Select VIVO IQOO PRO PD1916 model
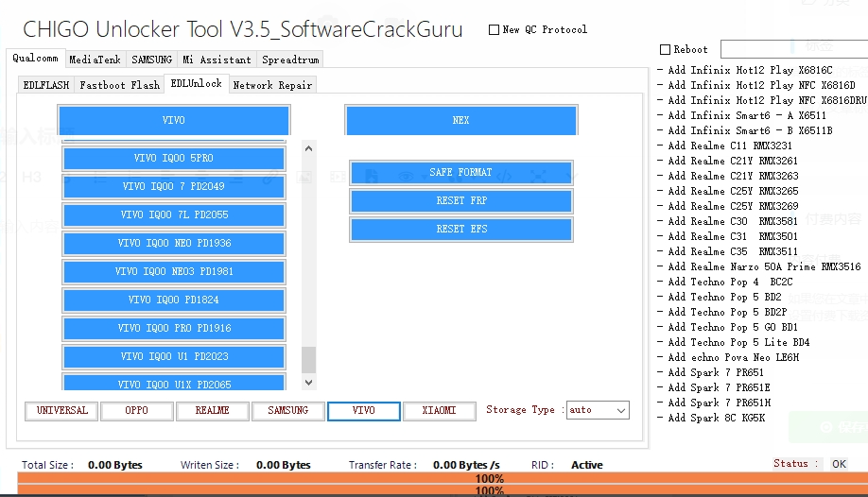Image resolution: width=868 pixels, height=497 pixels. 174,328
